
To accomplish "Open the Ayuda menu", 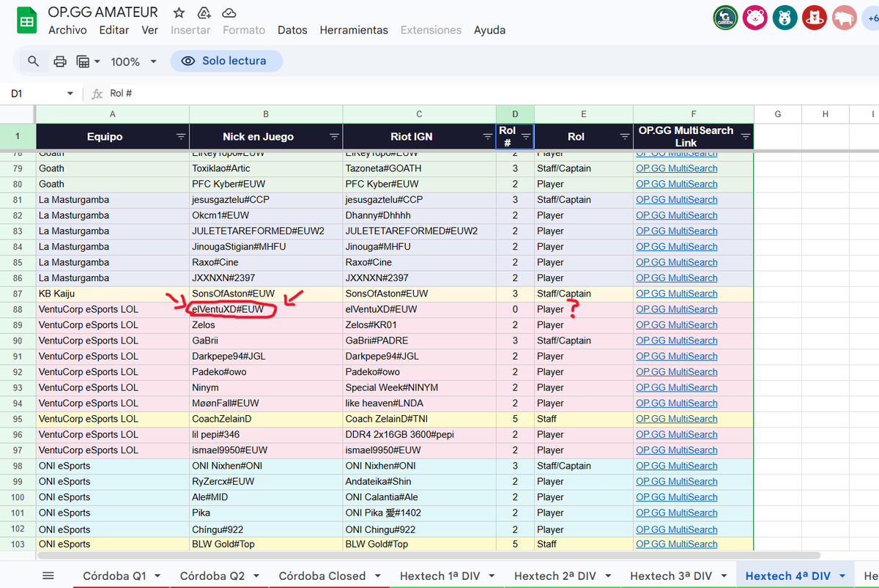I will pyautogui.click(x=489, y=30).
